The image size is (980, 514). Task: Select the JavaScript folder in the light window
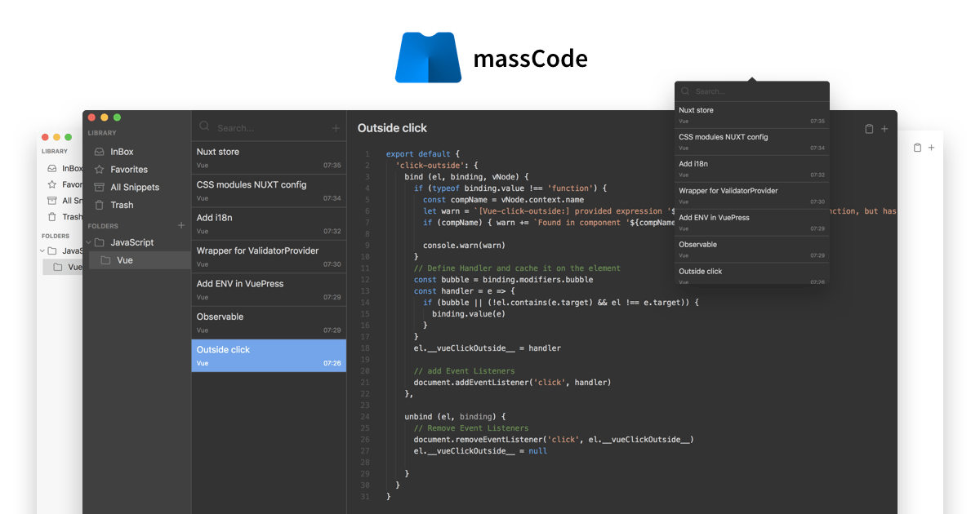tap(65, 250)
